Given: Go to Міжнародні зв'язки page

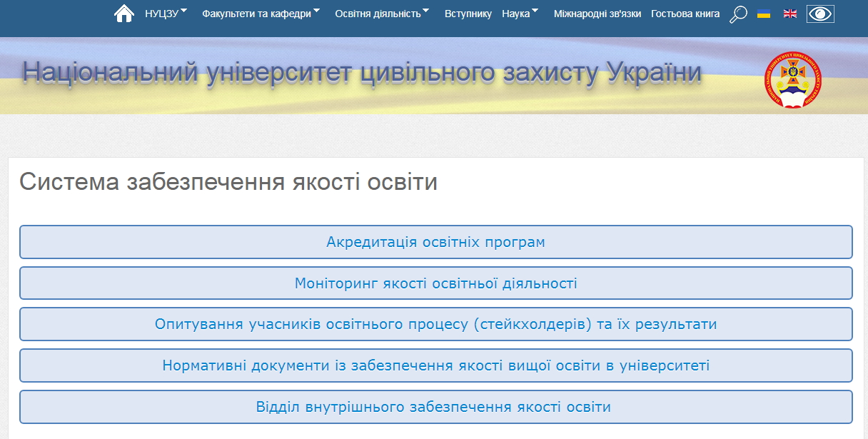Looking at the screenshot, I should [x=597, y=14].
